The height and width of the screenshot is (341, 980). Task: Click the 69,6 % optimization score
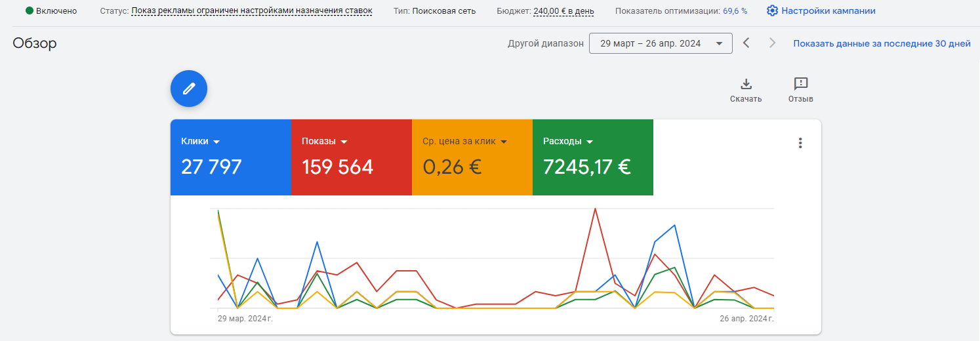pos(735,11)
